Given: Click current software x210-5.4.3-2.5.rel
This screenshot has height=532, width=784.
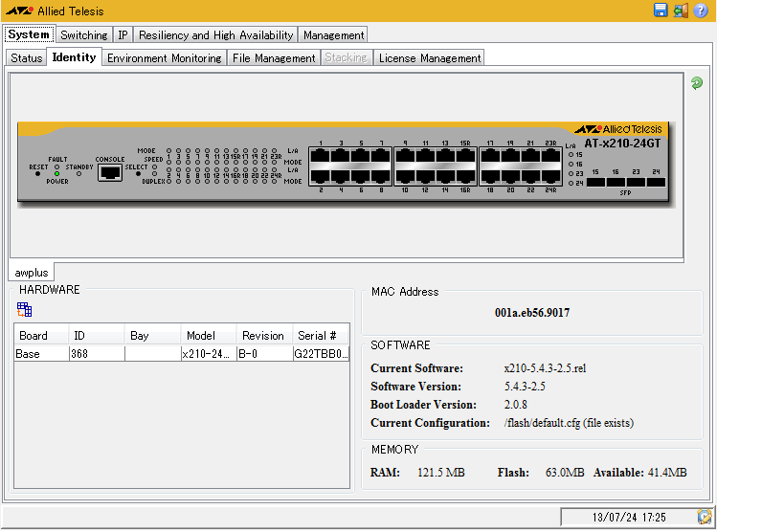Looking at the screenshot, I should [x=545, y=368].
